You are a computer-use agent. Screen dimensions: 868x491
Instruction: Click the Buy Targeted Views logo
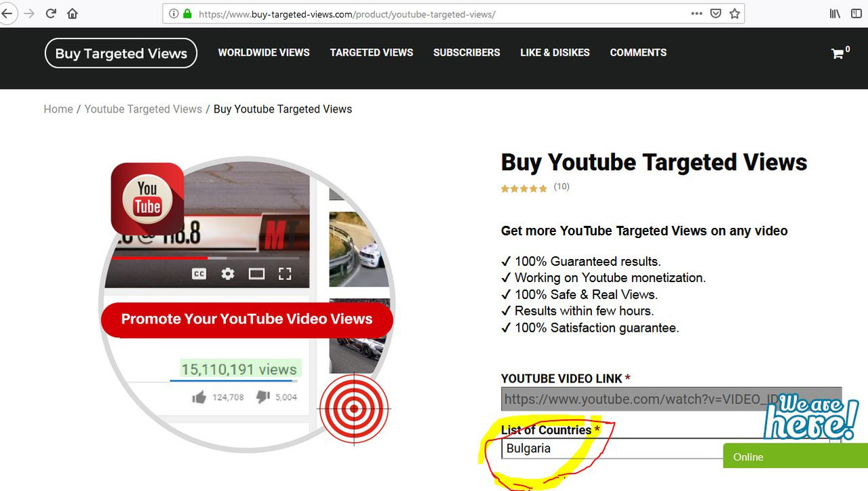121,54
